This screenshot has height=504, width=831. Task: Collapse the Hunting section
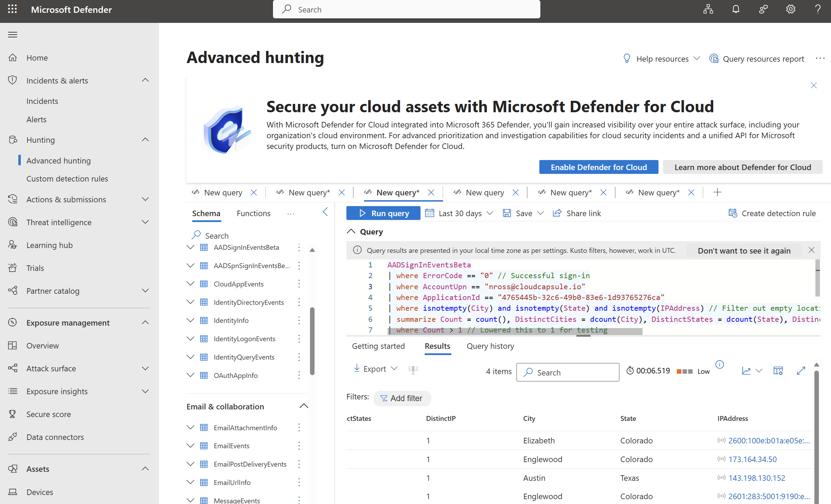tap(145, 140)
